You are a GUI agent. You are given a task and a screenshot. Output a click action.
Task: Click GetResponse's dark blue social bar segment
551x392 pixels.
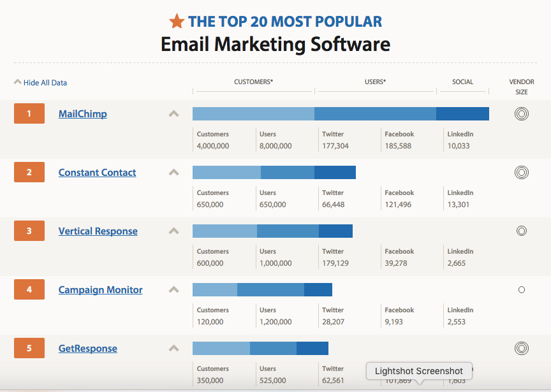(312, 349)
